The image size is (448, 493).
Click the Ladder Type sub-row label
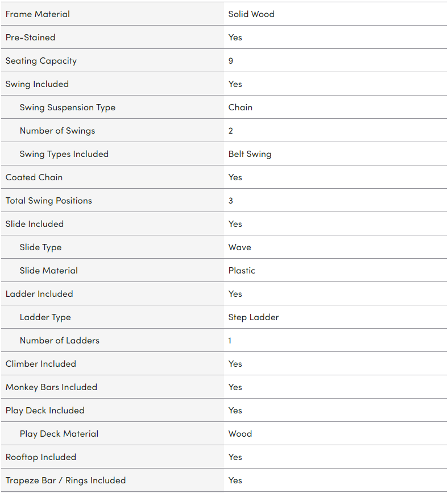tap(45, 317)
